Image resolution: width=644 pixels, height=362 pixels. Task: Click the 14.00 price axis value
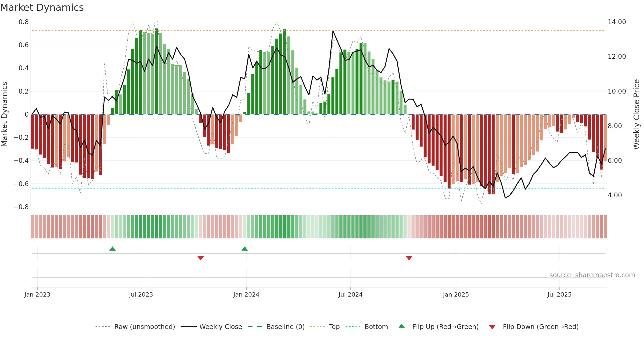617,22
